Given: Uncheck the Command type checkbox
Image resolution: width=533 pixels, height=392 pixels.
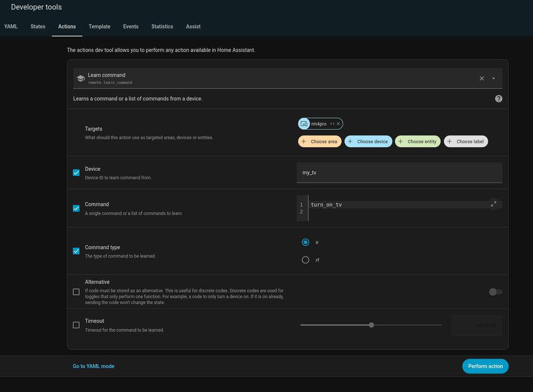Looking at the screenshot, I should [x=76, y=251].
